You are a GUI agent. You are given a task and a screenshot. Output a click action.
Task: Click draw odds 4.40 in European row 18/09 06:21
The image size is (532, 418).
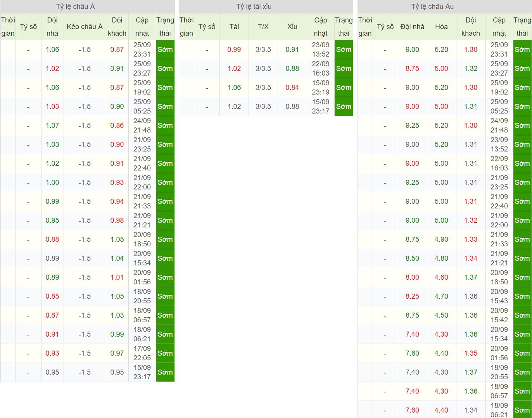coord(441,410)
